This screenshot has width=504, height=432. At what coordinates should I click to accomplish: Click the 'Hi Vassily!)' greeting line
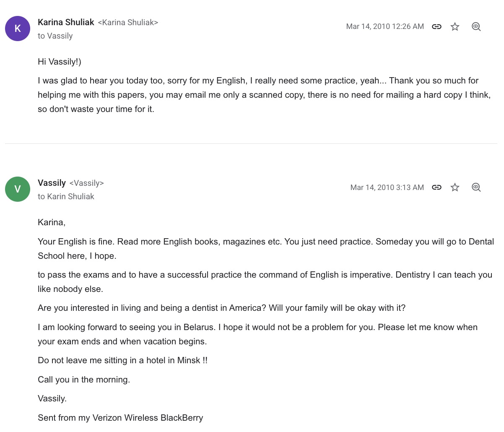coord(60,62)
